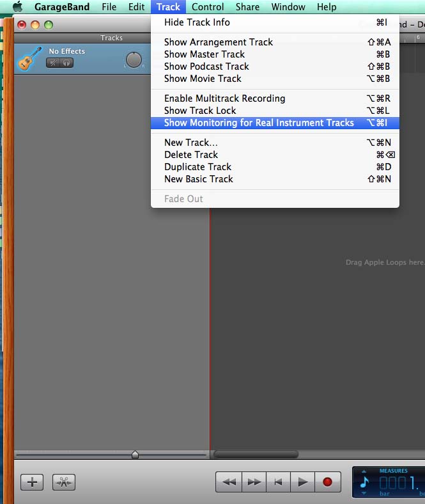425x504 pixels.
Task: Click the track pan knob
Action: click(x=134, y=59)
